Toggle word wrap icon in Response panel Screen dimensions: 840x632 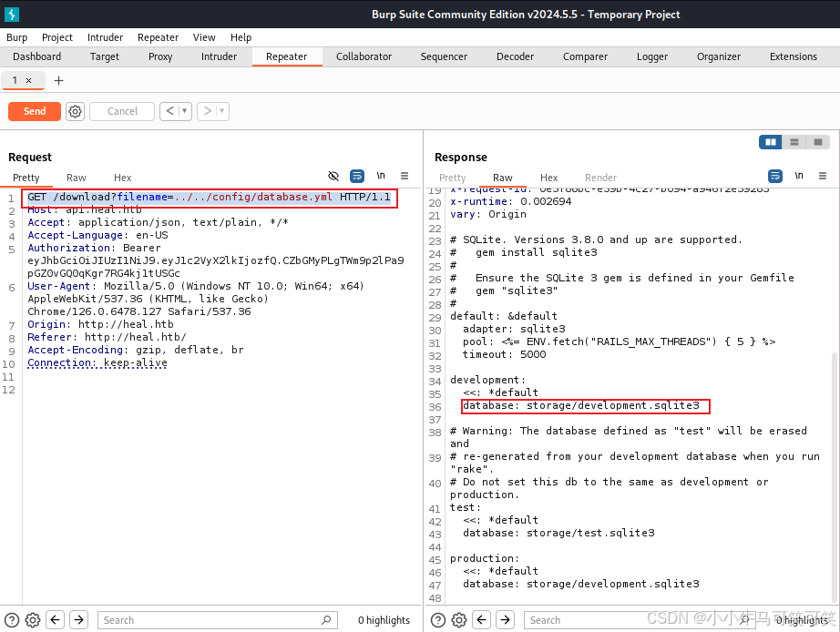pyautogui.click(x=775, y=176)
